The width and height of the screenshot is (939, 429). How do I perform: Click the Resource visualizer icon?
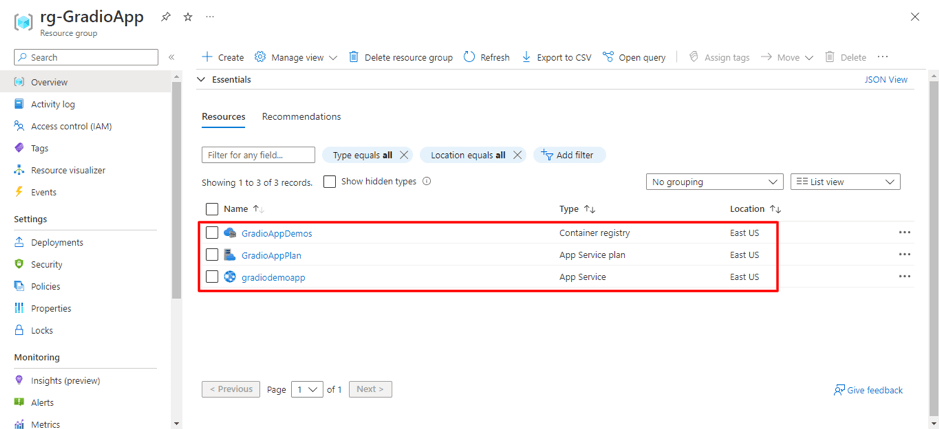(19, 170)
